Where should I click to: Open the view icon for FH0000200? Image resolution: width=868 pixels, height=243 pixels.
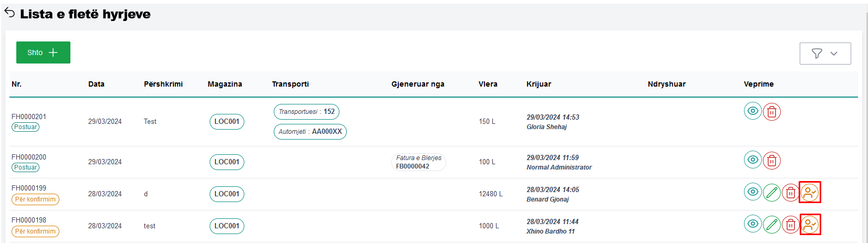point(752,160)
